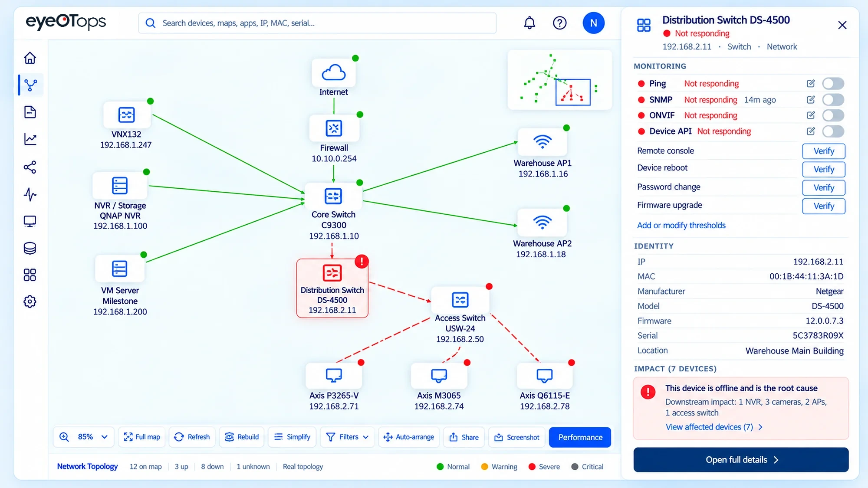Select the VM Server Milestone node

pos(120,269)
